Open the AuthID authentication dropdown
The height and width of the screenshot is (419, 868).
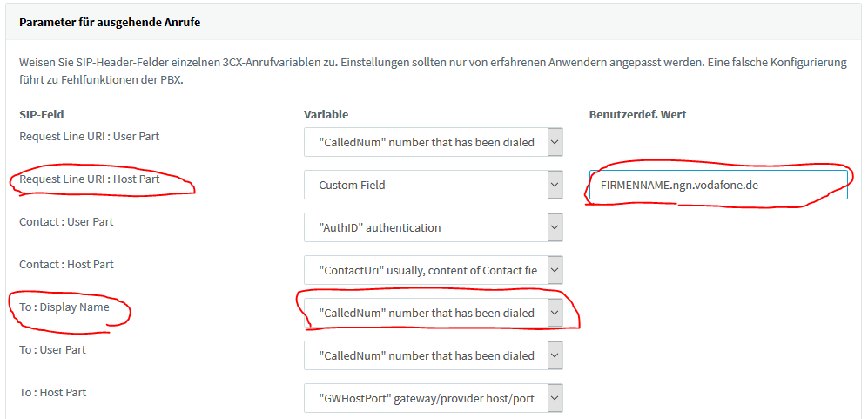pos(433,227)
